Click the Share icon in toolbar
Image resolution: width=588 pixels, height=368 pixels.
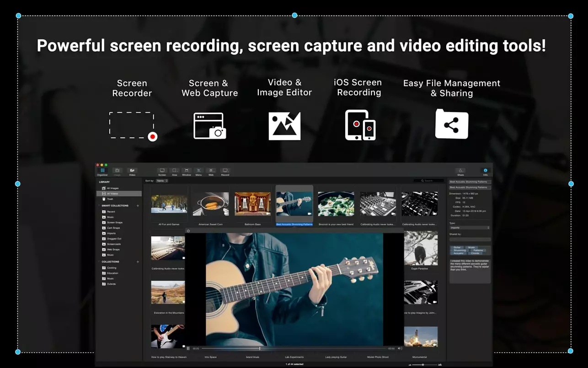point(460,171)
